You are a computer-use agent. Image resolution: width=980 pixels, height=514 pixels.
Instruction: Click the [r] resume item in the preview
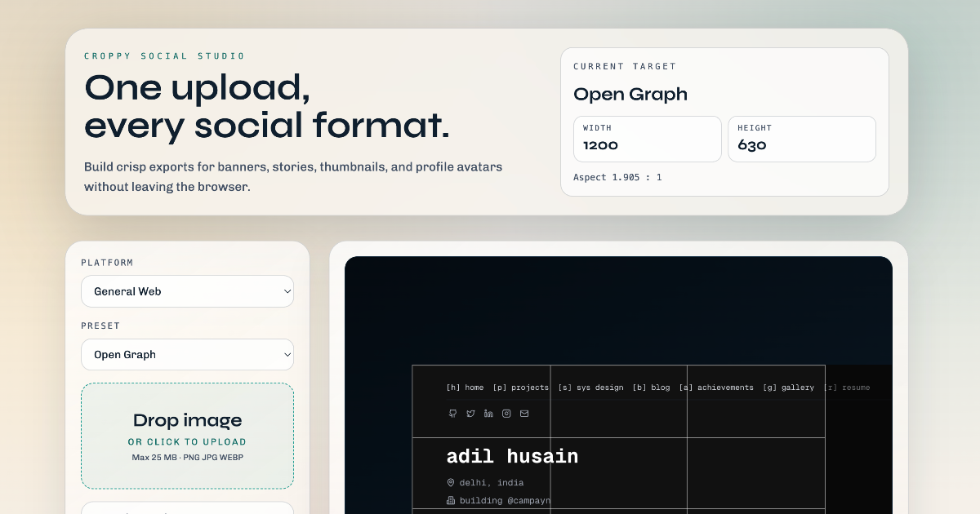[847, 388]
